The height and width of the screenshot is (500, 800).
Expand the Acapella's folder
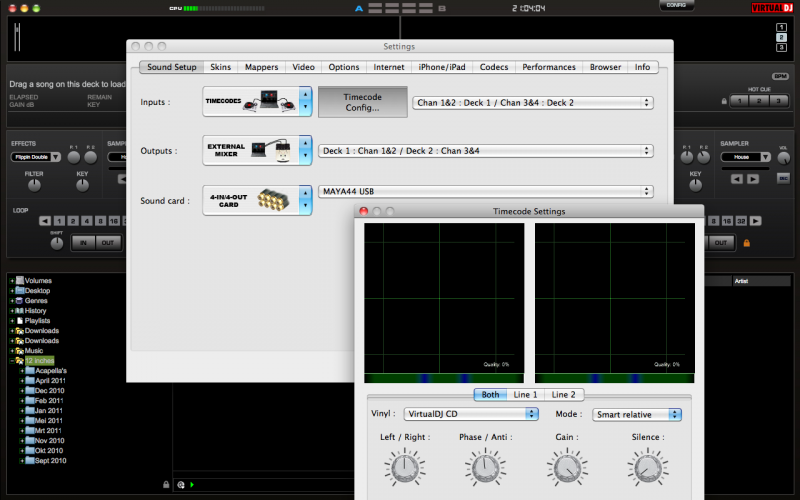tap(22, 371)
